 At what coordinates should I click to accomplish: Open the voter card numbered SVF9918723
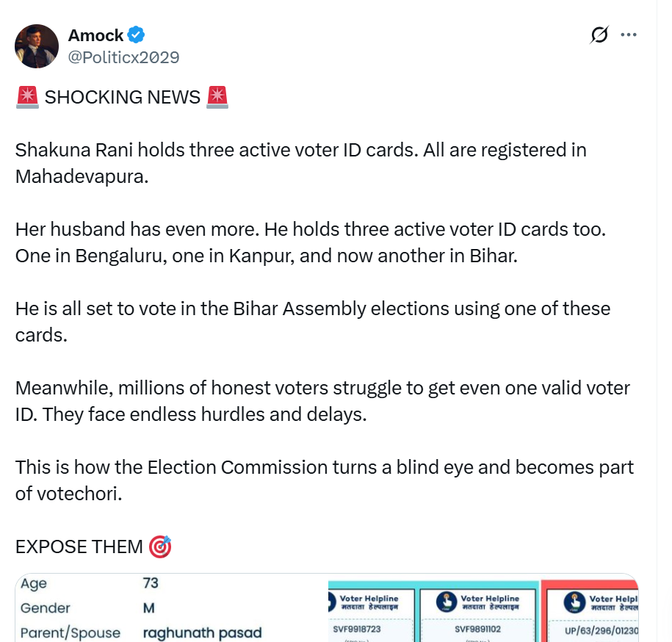tap(372, 617)
